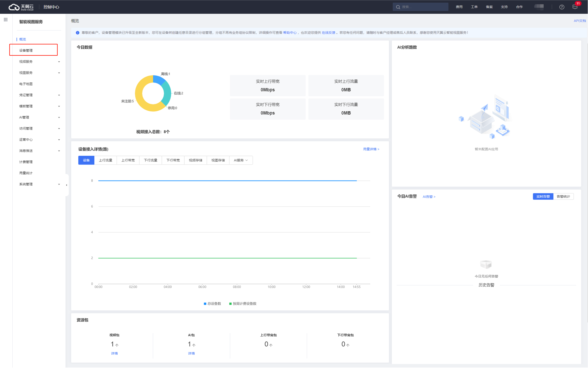Open 支持 in the top menu
The image size is (588, 368).
coord(504,7)
